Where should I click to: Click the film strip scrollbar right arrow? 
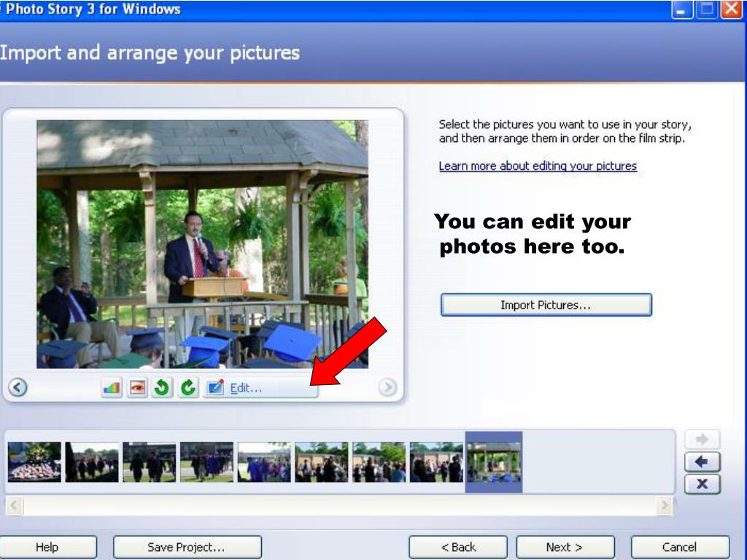664,505
